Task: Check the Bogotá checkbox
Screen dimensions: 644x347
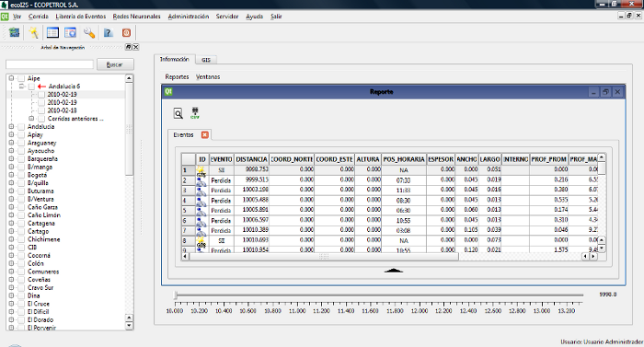Action: tap(21, 175)
